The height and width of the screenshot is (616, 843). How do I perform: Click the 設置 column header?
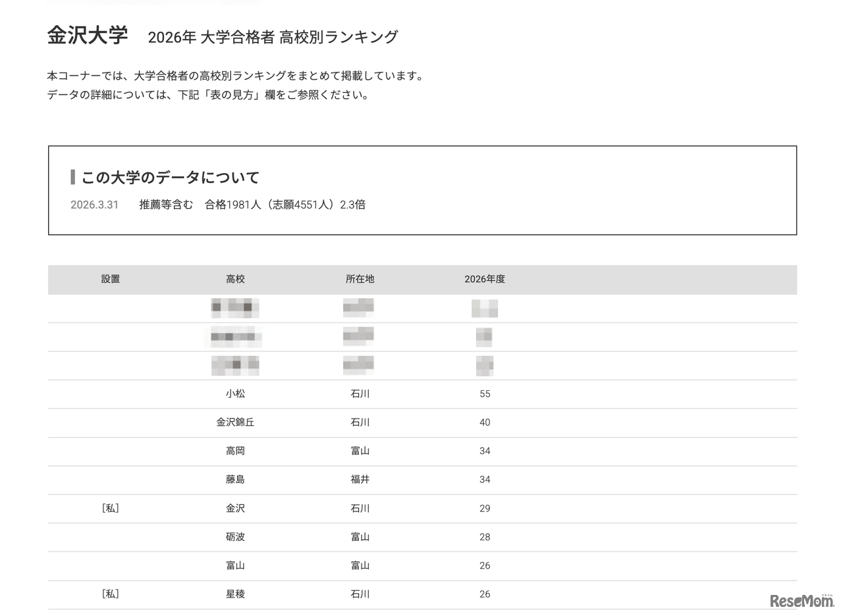(x=111, y=279)
